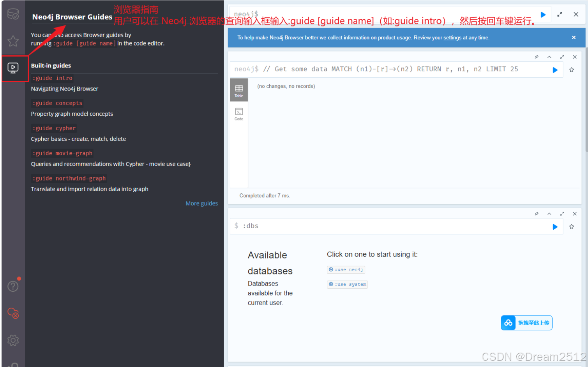Open the Favorites star sidebar icon
The image size is (588, 367).
tap(13, 41)
